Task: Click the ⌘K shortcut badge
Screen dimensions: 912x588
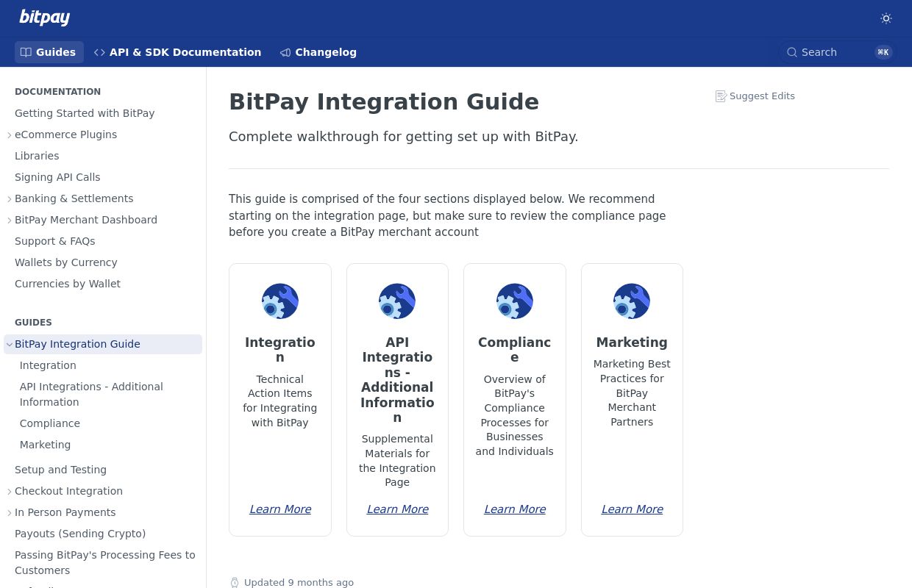Action: click(883, 52)
